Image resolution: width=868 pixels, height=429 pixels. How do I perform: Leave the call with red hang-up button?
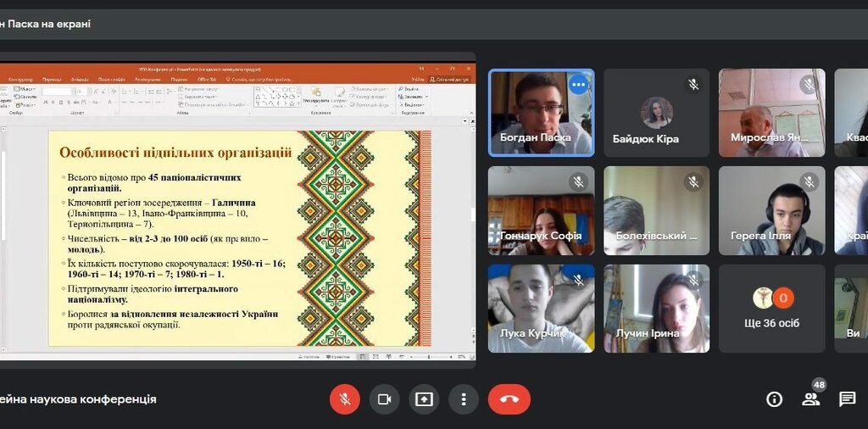(x=509, y=399)
